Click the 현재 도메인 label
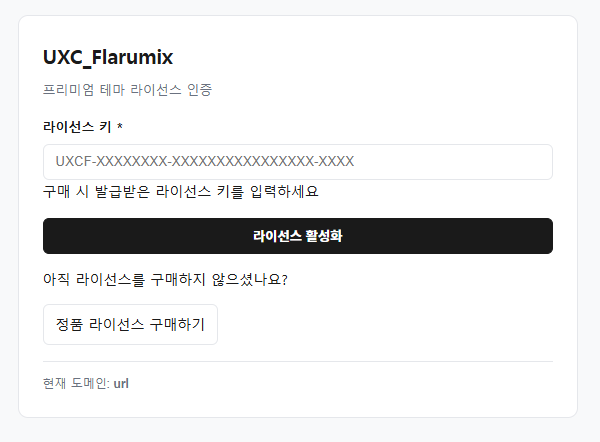600x442 pixels. 77,383
